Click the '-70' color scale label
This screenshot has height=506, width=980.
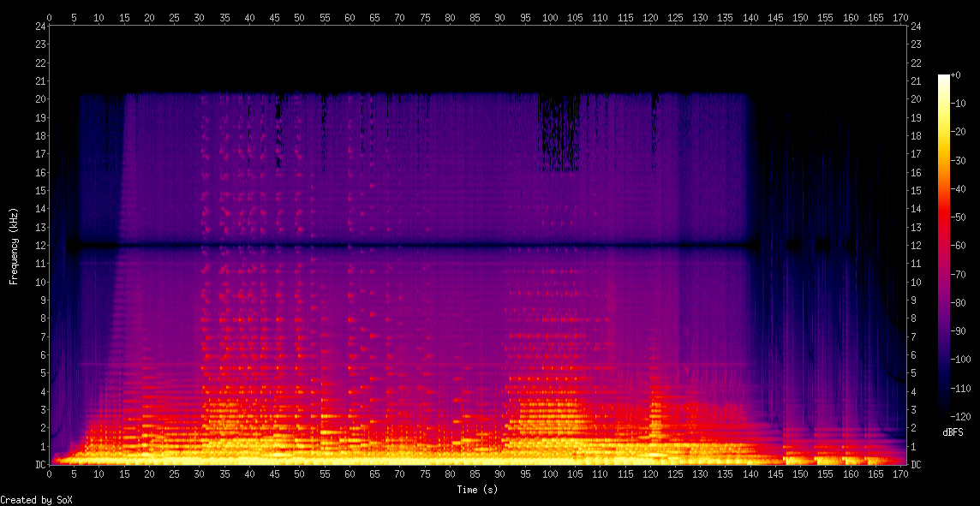[958, 274]
